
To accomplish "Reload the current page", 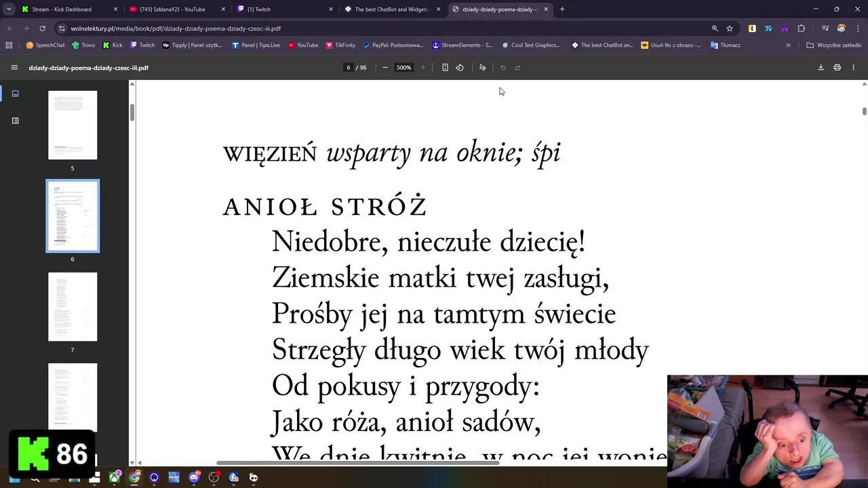I will 42,28.
